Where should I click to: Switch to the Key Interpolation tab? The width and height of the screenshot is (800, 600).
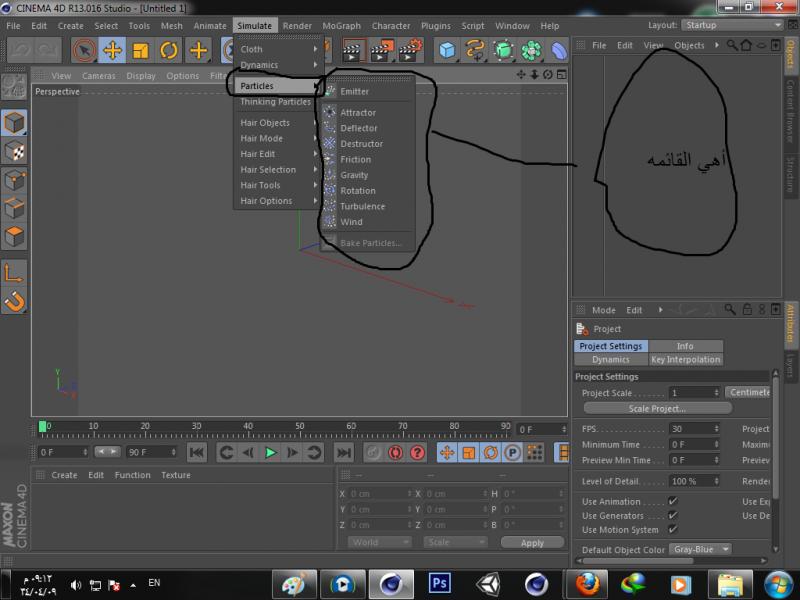click(x=685, y=360)
